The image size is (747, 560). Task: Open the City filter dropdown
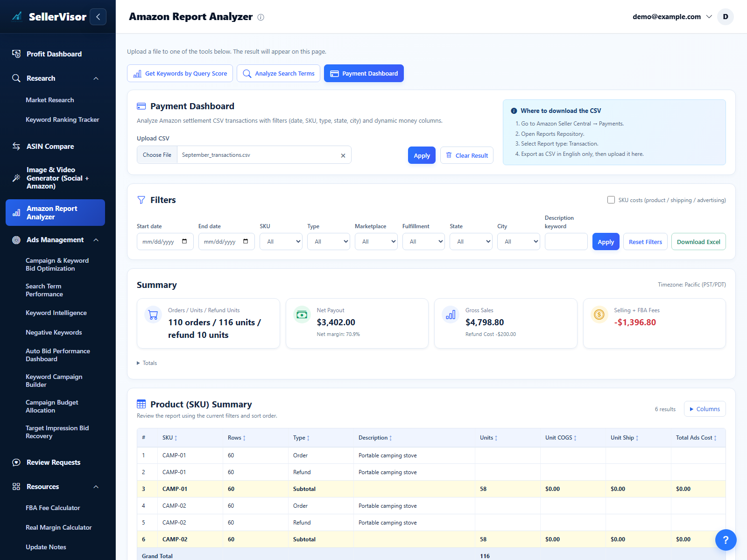pyautogui.click(x=519, y=241)
